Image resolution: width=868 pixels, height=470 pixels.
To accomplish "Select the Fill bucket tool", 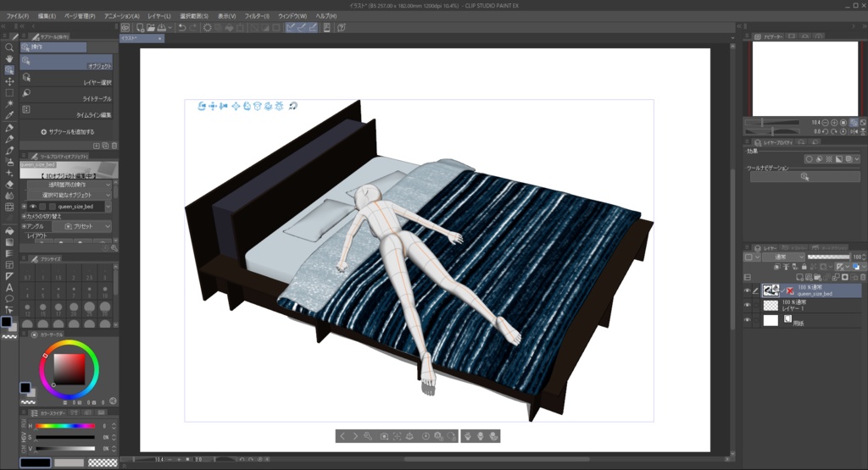I will coord(9,230).
